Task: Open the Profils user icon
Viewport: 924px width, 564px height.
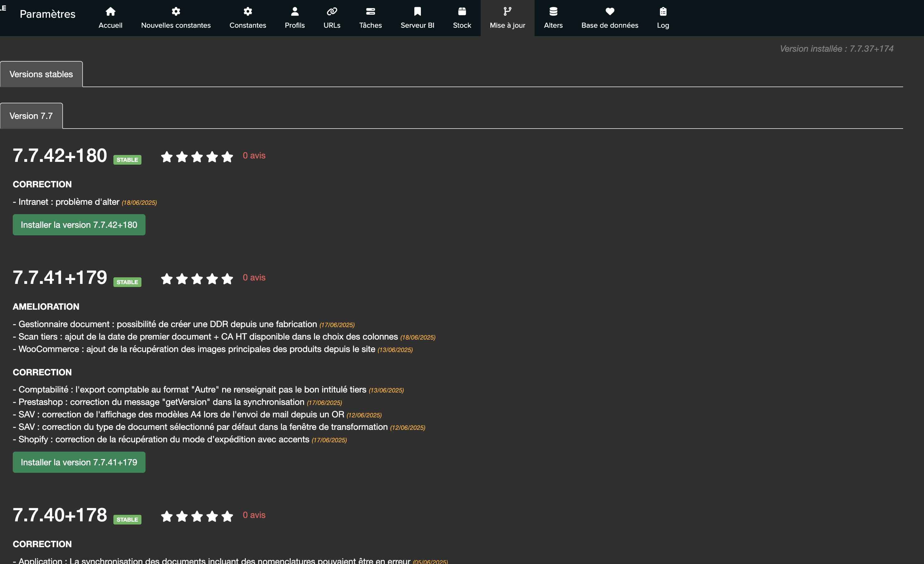Action: 295,12
